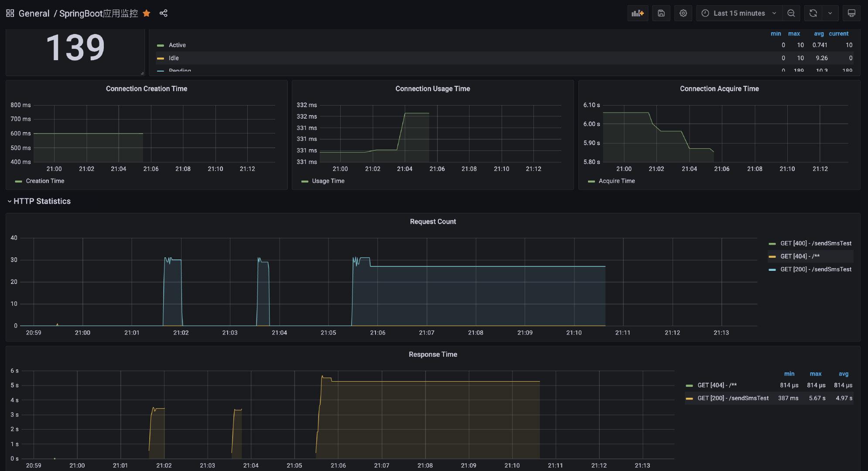Collapse the HTTP Statistics row

coord(41,201)
